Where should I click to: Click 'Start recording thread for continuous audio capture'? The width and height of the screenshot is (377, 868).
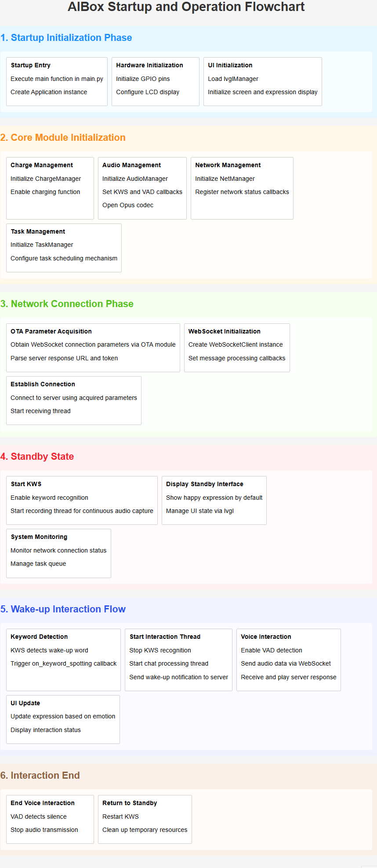[x=82, y=511]
